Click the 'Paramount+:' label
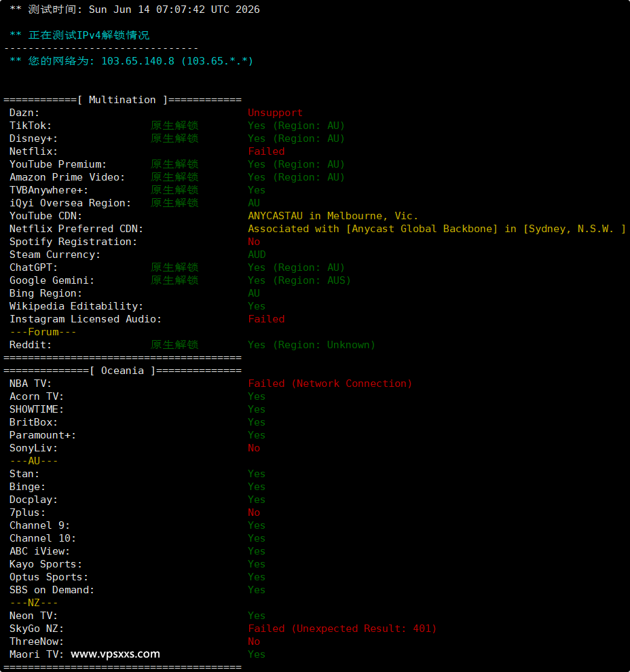This screenshot has width=630, height=672. click(x=43, y=435)
